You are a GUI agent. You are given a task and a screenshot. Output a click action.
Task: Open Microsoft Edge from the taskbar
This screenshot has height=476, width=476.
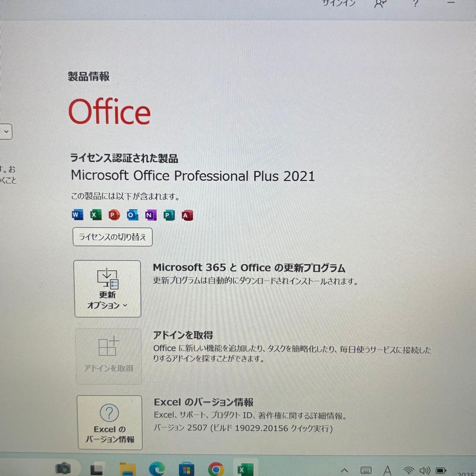pyautogui.click(x=156, y=469)
